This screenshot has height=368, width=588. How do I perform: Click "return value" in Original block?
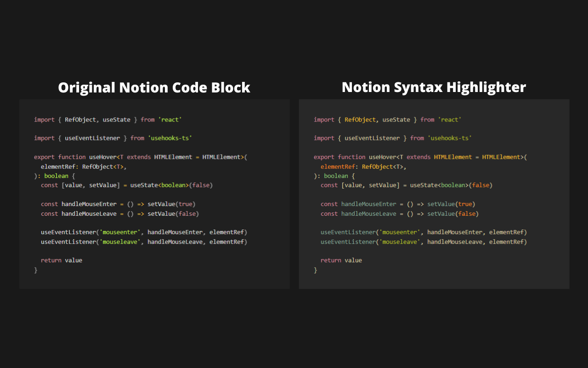62,260
